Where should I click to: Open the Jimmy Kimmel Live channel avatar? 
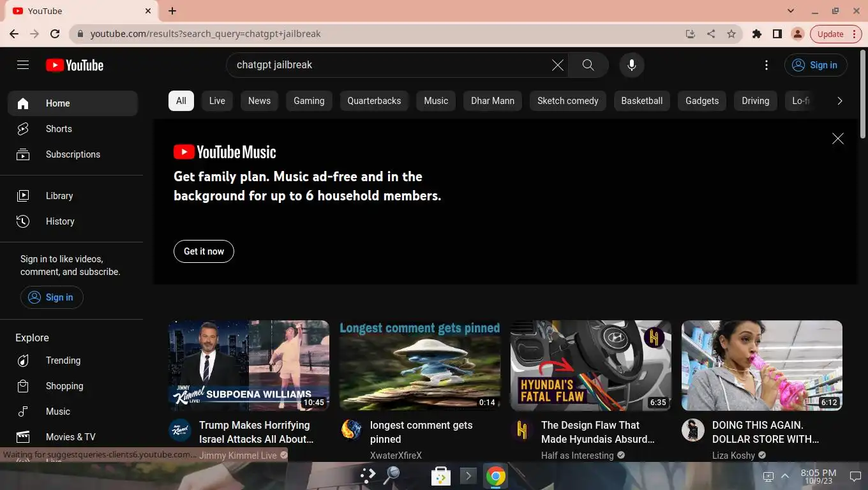[x=180, y=430]
